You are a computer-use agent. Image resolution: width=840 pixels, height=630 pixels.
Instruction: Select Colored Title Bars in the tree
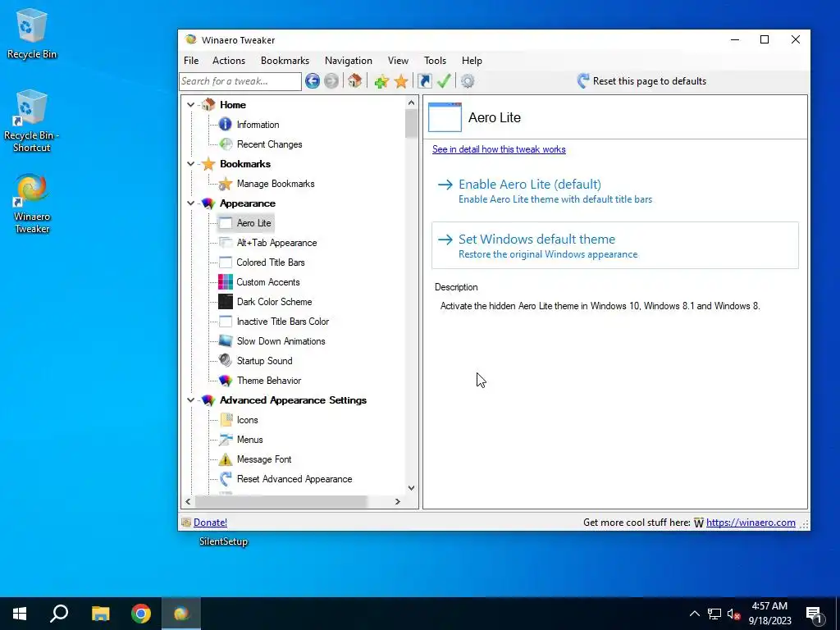pos(271,262)
